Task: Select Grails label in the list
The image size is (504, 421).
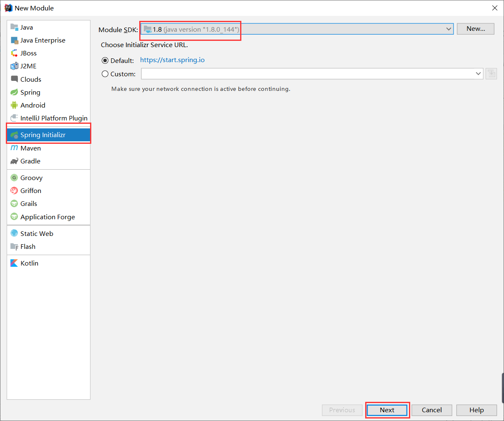Action: pyautogui.click(x=29, y=204)
